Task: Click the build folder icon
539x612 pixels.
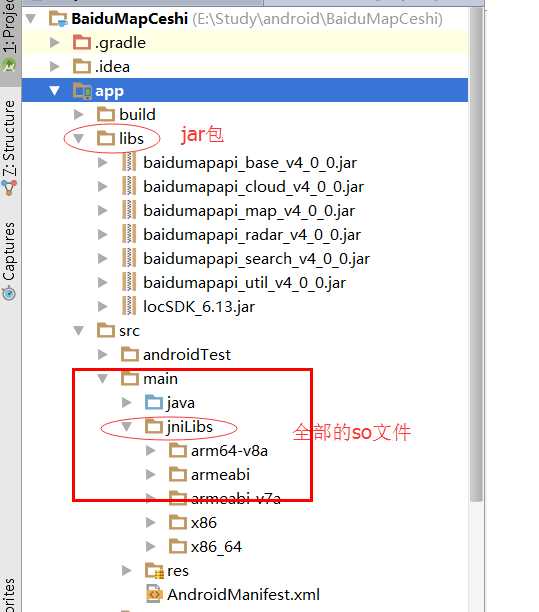Action: point(106,114)
